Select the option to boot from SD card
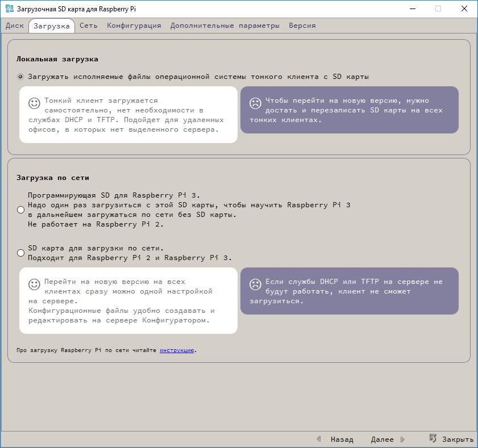Screen dimensions: 478x448 click(x=21, y=77)
